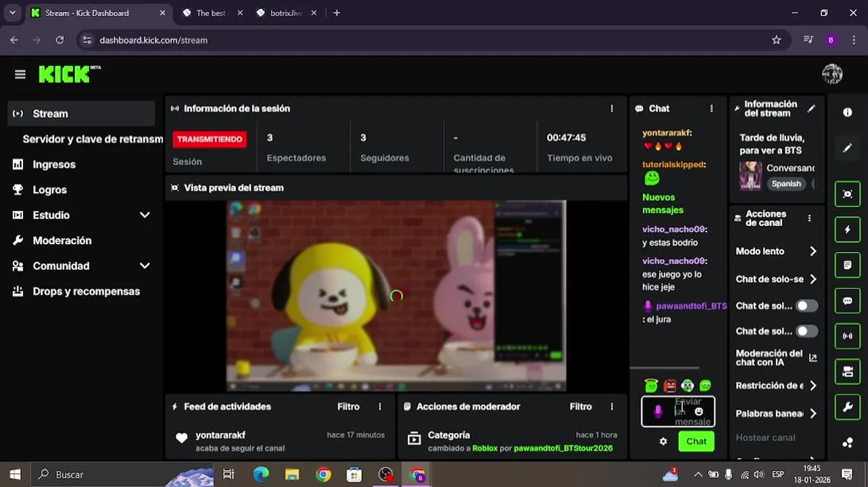Open the hamburger menu beside the Kick logo
This screenshot has width=868, height=487.
(20, 74)
